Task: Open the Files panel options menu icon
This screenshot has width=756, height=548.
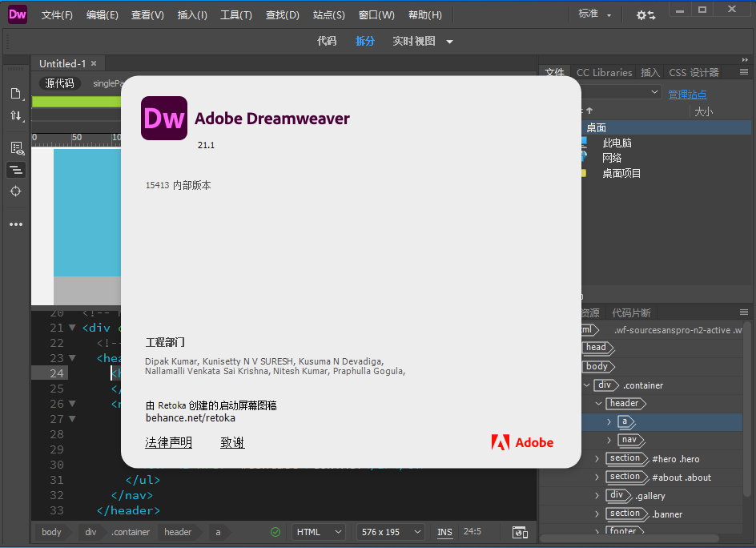Action: pos(744,72)
